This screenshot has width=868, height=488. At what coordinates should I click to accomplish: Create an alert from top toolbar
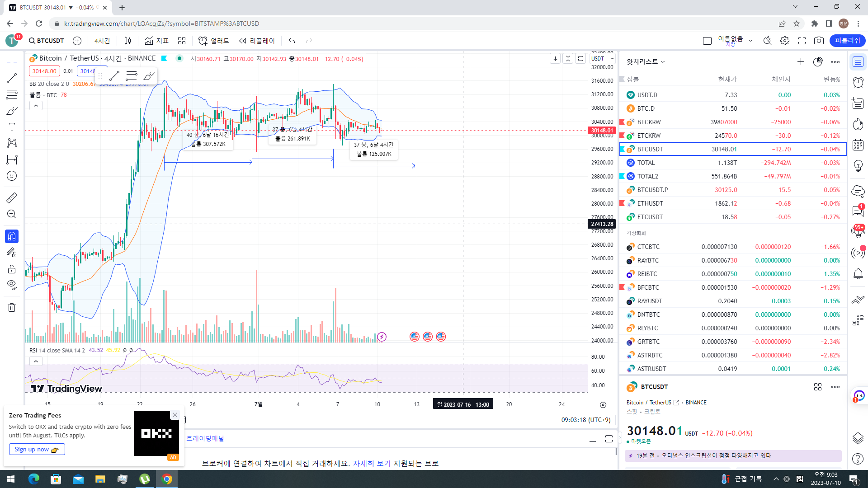point(214,41)
